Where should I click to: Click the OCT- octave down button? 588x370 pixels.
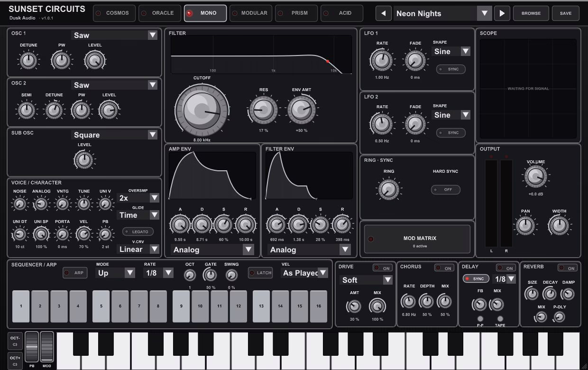point(15,341)
